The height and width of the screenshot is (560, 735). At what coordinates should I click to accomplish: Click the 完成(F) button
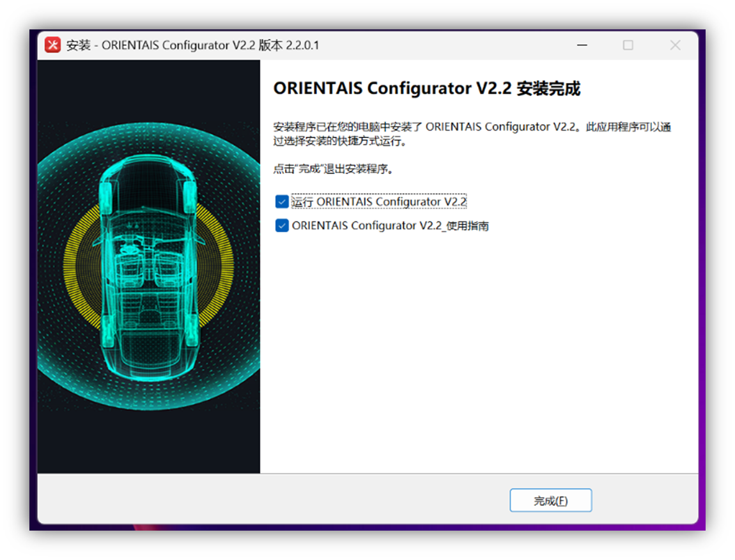pyautogui.click(x=550, y=501)
